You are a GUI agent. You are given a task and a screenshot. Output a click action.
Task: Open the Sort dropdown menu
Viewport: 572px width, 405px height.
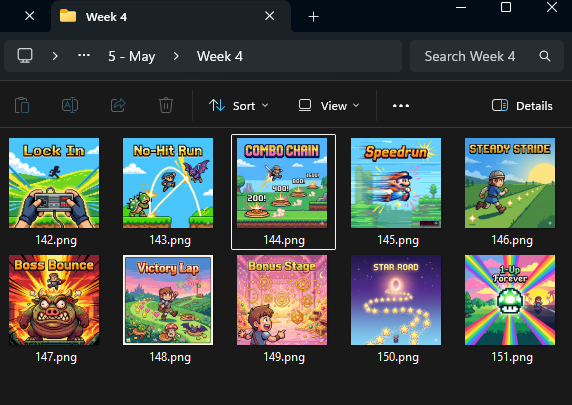[239, 106]
